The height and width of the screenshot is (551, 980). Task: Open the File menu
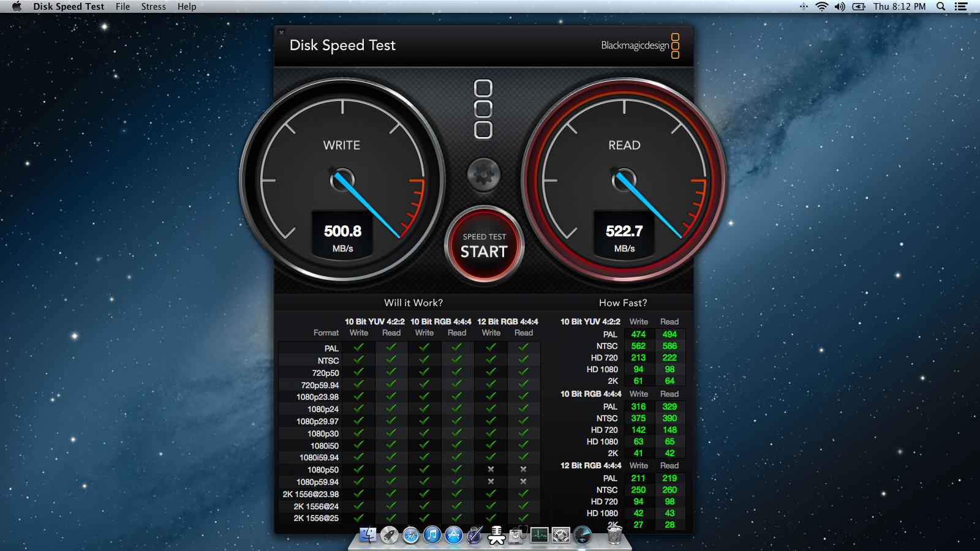tap(123, 7)
